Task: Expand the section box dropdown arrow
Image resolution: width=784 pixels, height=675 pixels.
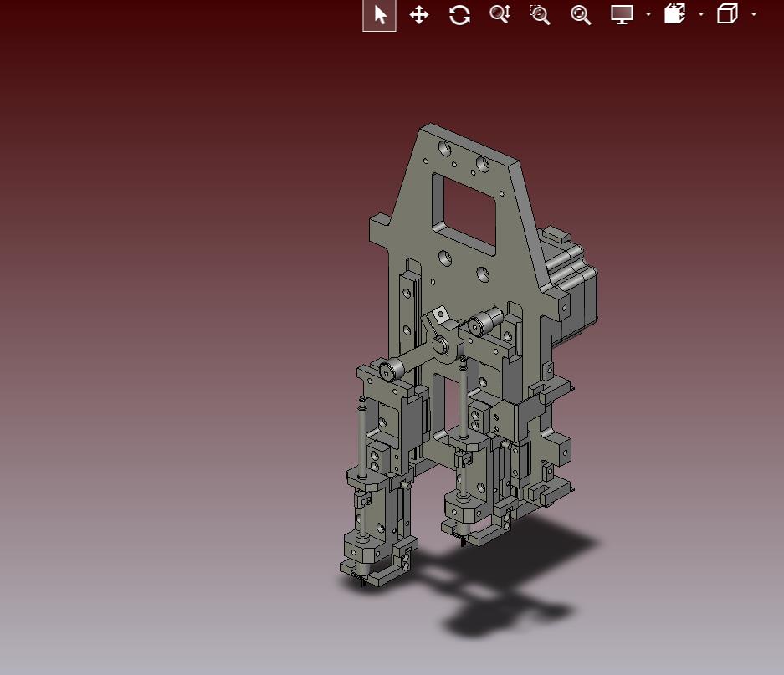Action: point(701,14)
